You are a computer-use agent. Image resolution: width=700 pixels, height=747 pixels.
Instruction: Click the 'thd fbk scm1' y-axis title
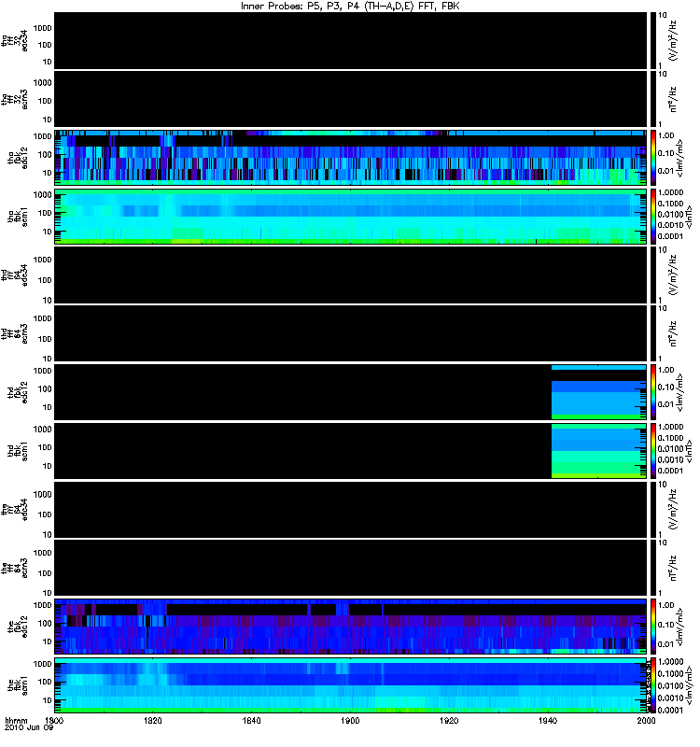pos(18,451)
